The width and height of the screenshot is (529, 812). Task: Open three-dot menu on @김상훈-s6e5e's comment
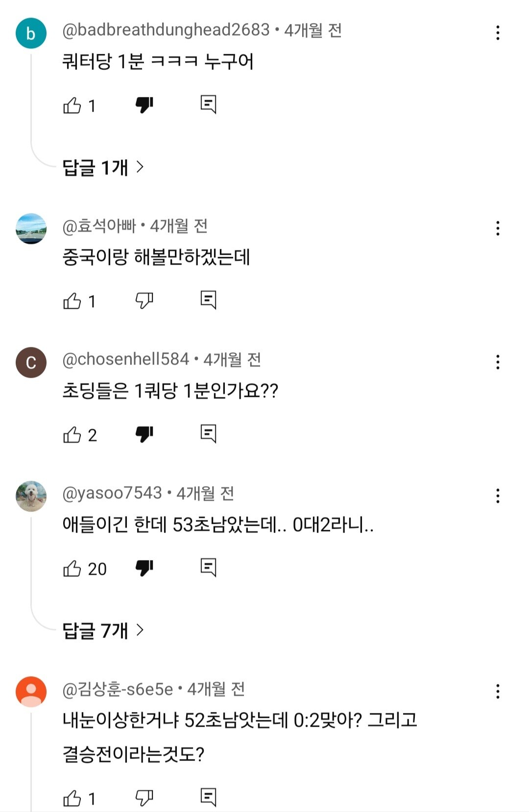click(x=498, y=691)
